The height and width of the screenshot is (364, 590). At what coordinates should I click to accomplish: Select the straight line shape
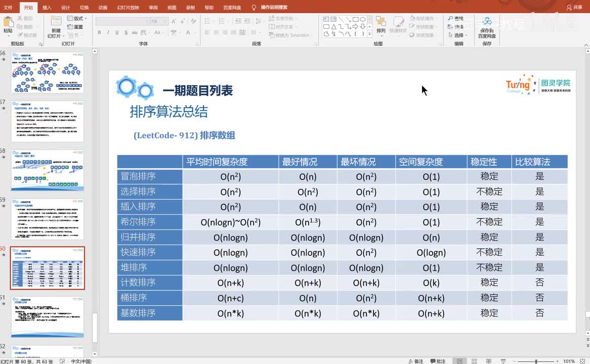click(x=341, y=19)
